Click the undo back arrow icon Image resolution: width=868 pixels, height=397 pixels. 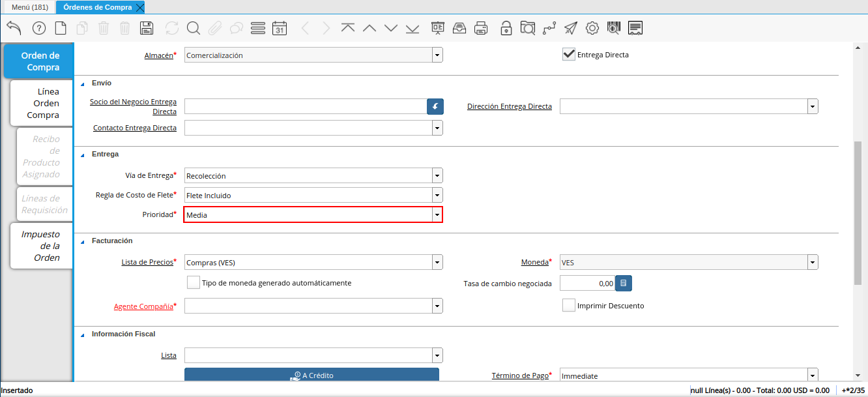pos(14,28)
